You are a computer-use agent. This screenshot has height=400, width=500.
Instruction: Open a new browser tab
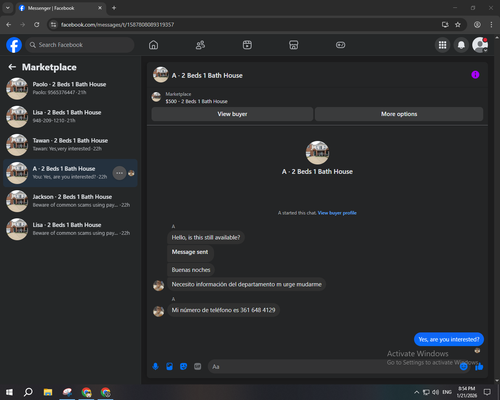(x=114, y=8)
